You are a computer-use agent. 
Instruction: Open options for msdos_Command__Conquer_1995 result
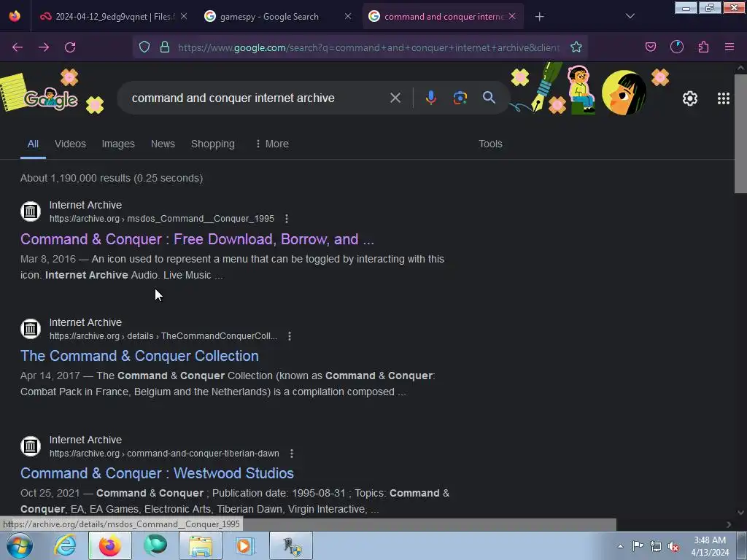pyautogui.click(x=286, y=219)
